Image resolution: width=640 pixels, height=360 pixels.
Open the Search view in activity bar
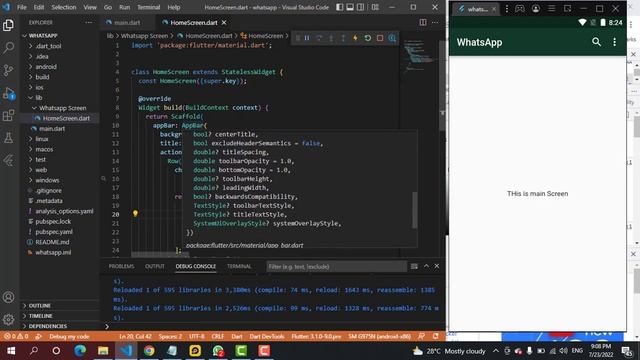point(8,48)
